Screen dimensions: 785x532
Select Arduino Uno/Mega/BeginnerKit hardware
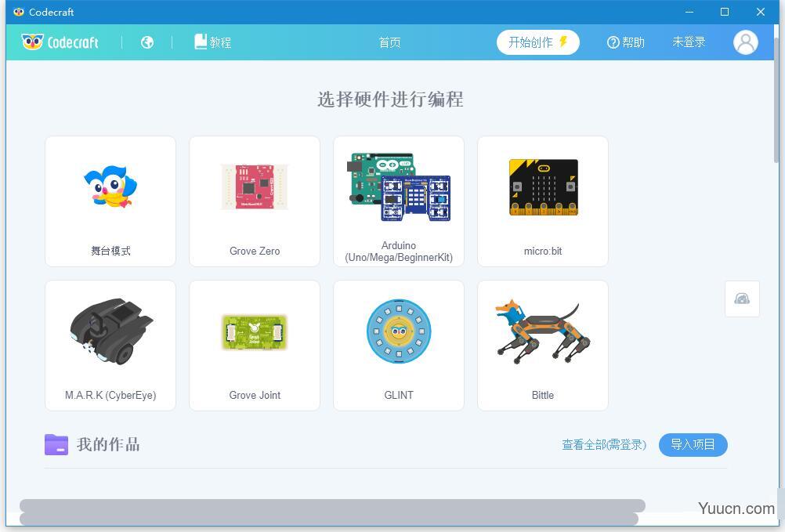click(x=398, y=201)
